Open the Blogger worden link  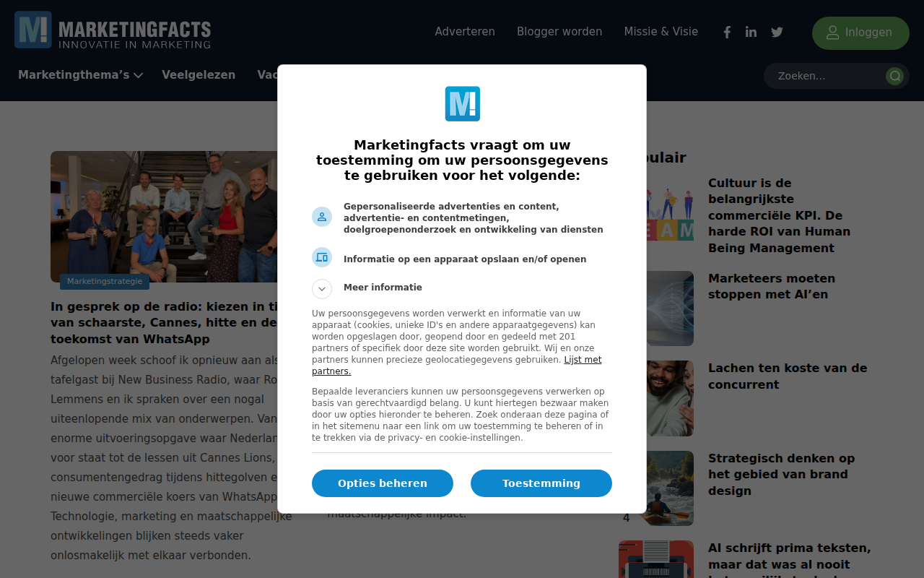[559, 32]
